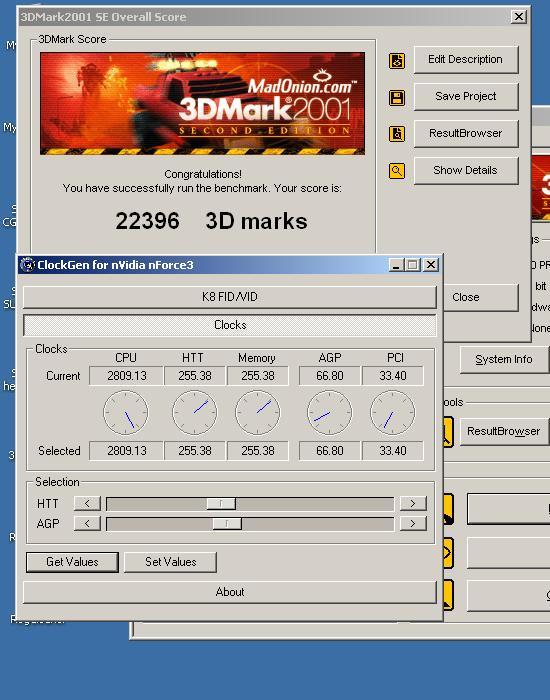The height and width of the screenshot is (700, 550).
Task: Click the HTT clock gauge dial
Action: [195, 413]
